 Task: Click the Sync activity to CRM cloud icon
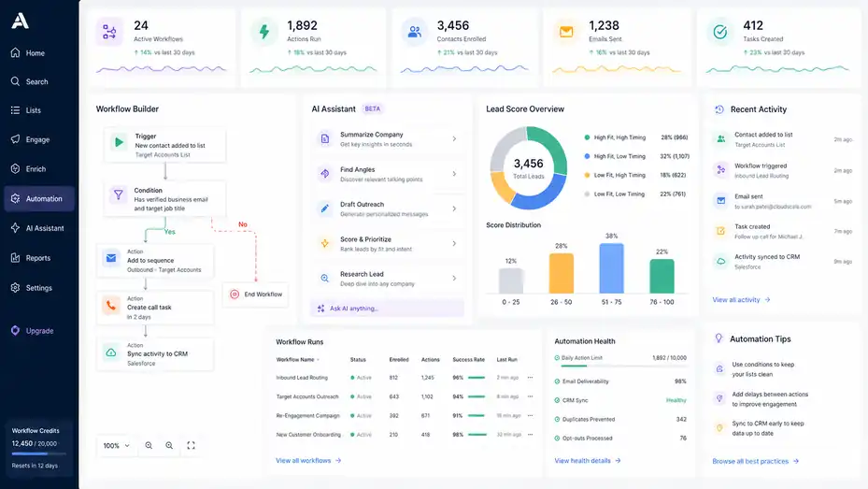tap(111, 352)
